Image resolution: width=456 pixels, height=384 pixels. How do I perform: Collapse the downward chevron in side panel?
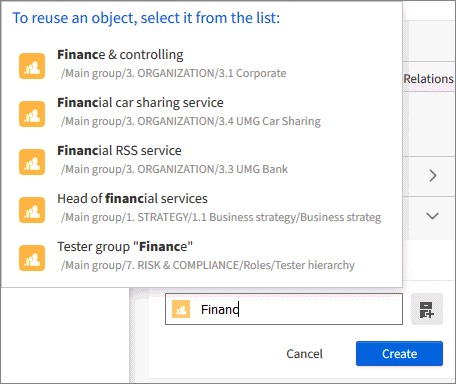coord(433,216)
